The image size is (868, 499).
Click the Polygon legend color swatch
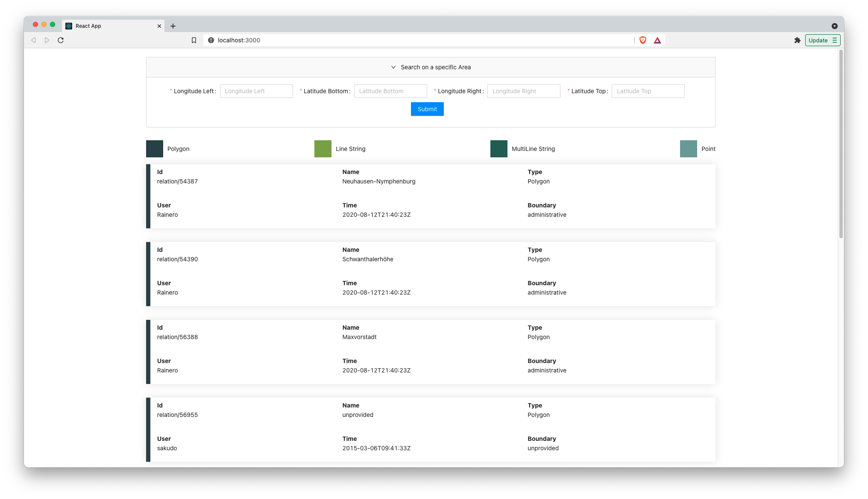[154, 148]
